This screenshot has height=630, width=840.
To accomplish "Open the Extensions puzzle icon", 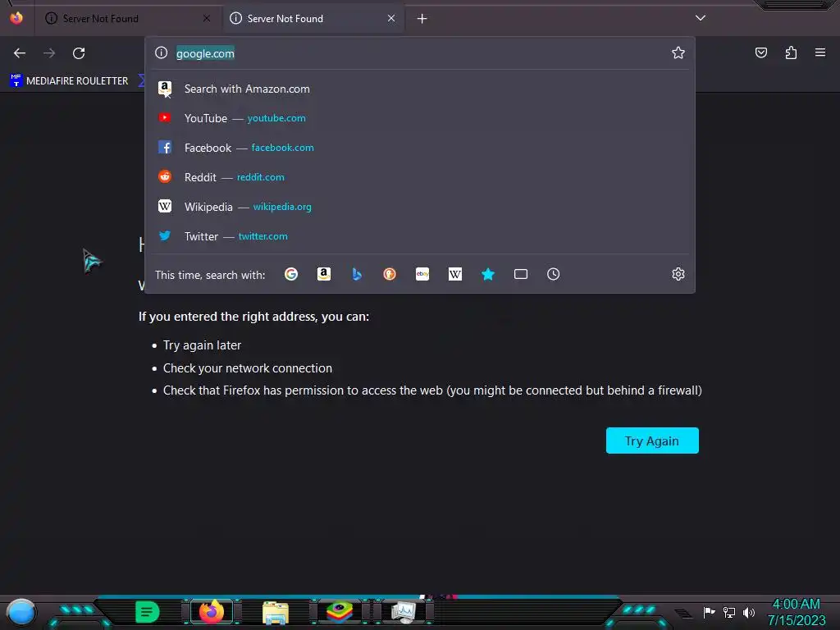I will point(791,52).
